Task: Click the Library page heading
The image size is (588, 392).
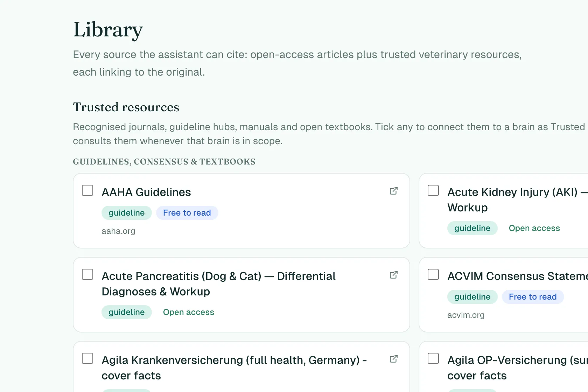Action: [108, 30]
